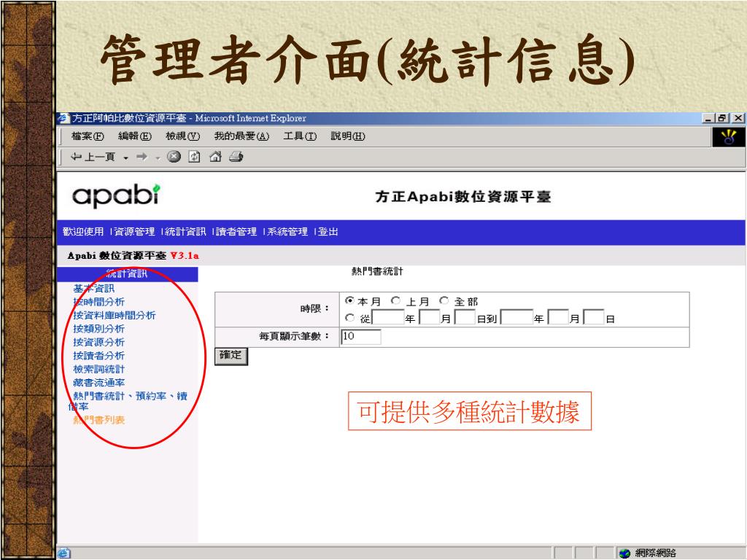Select the 本月 radio button
Screen dimensions: 747x560
349,300
